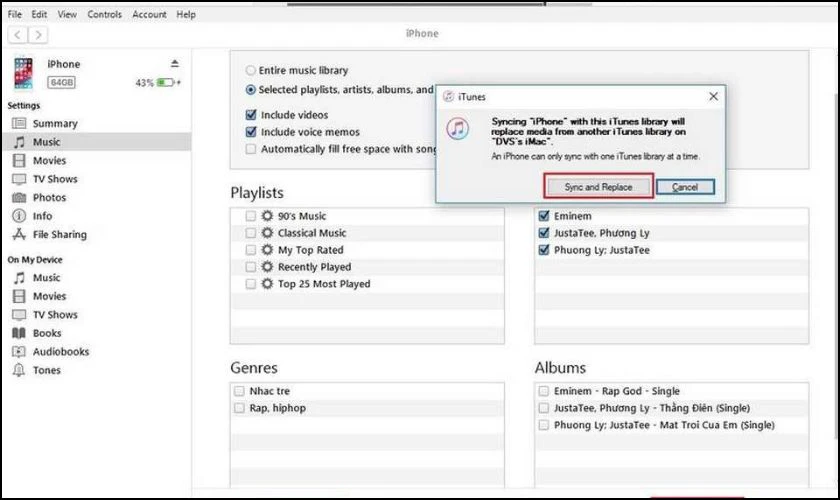Check the Thằng Điên (Single) album checkbox

543,408
